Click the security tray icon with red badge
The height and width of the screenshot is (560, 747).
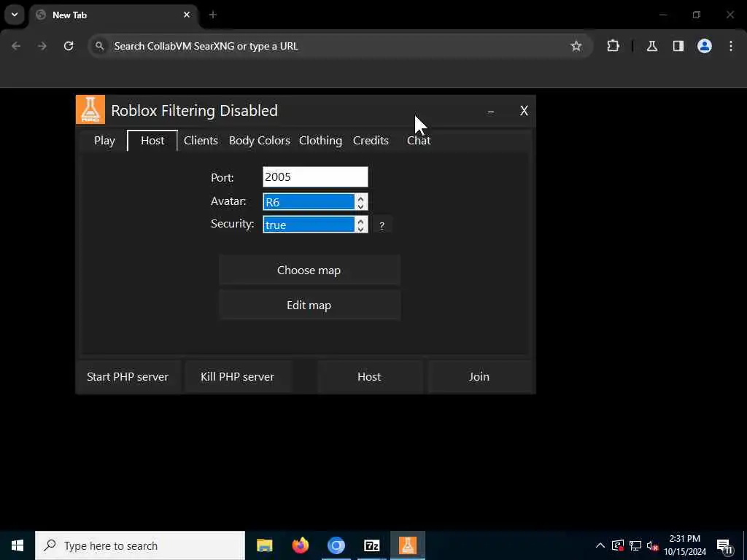[x=618, y=545]
